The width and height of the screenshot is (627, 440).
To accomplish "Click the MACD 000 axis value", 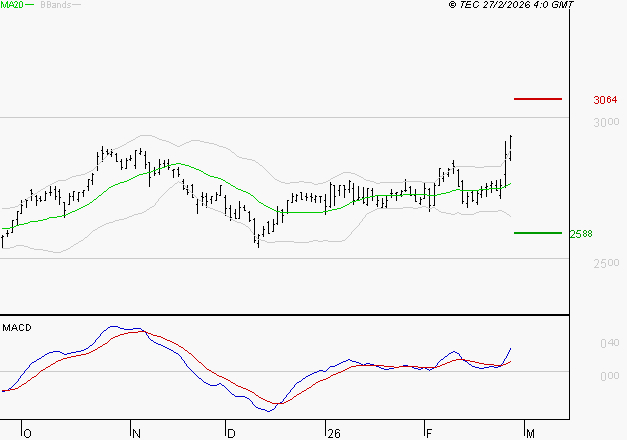I will [x=610, y=376].
